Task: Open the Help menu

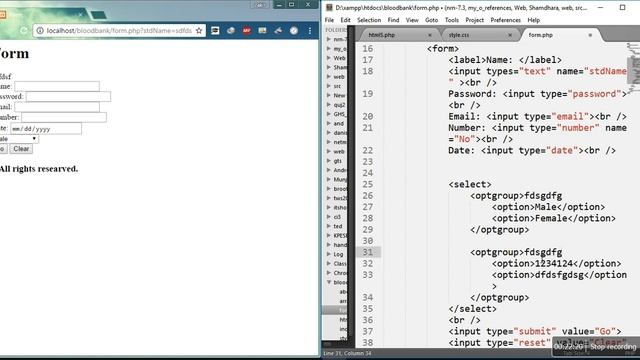Action: pyautogui.click(x=533, y=20)
